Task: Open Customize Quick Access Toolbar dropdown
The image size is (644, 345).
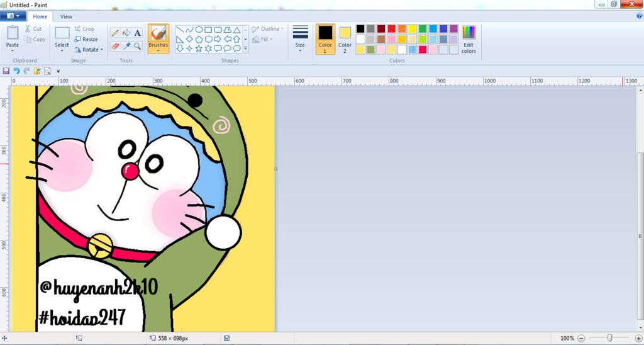Action: (x=58, y=71)
